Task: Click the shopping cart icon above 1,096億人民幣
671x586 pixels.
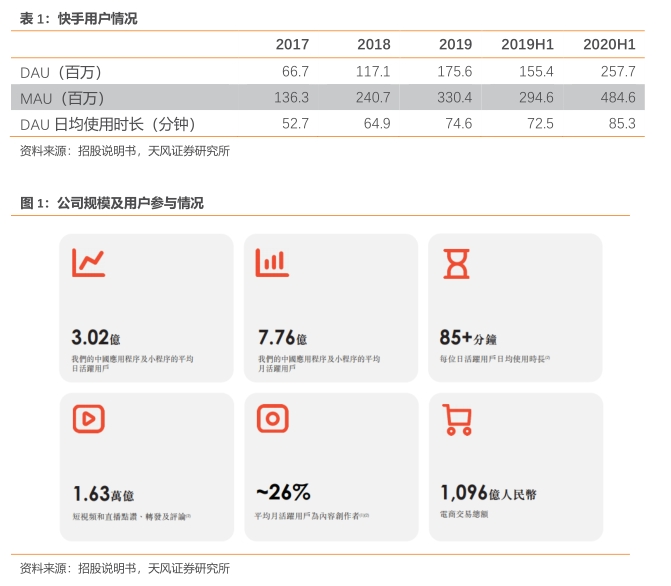Action: click(457, 420)
